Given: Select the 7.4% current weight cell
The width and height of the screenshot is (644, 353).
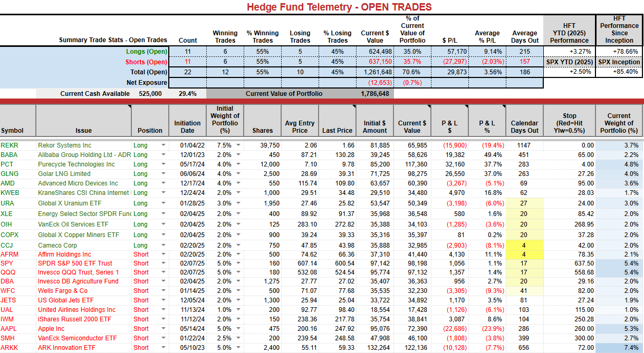Looking at the screenshot, I should (x=619, y=348).
